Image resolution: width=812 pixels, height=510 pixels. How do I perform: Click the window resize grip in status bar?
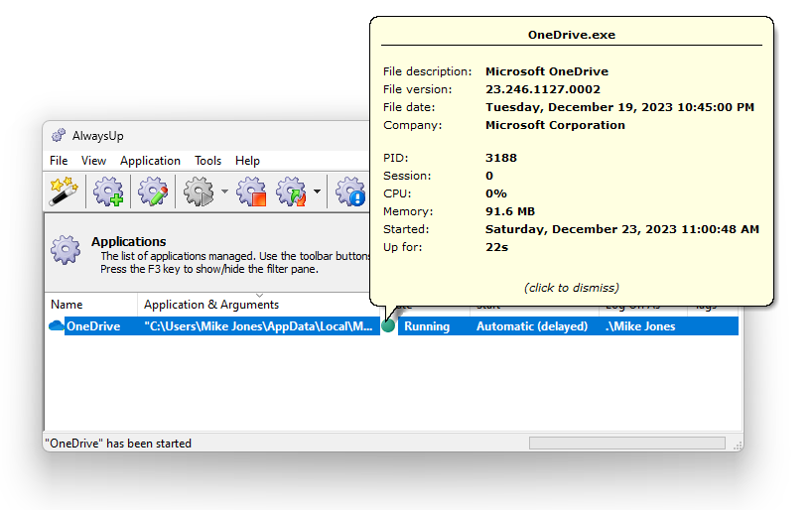pyautogui.click(x=738, y=445)
